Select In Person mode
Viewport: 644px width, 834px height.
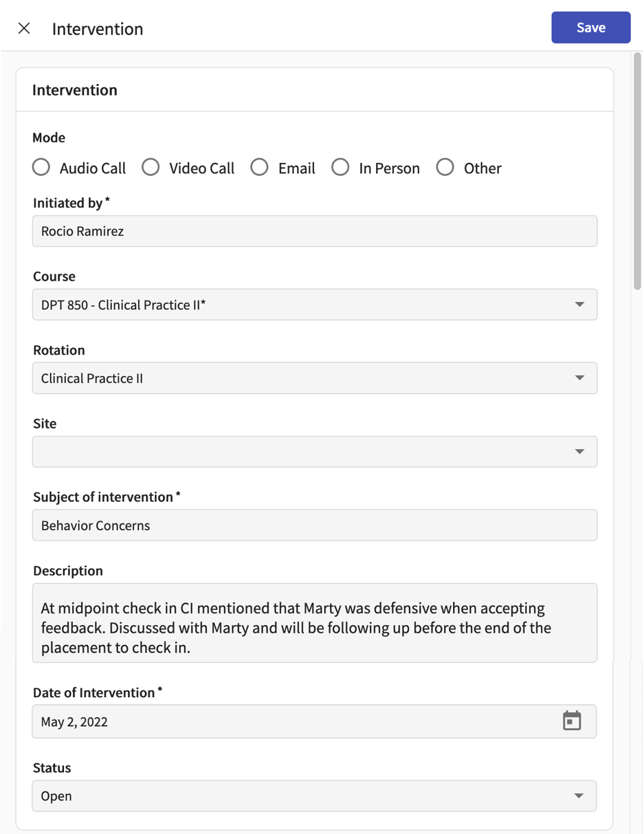click(341, 167)
